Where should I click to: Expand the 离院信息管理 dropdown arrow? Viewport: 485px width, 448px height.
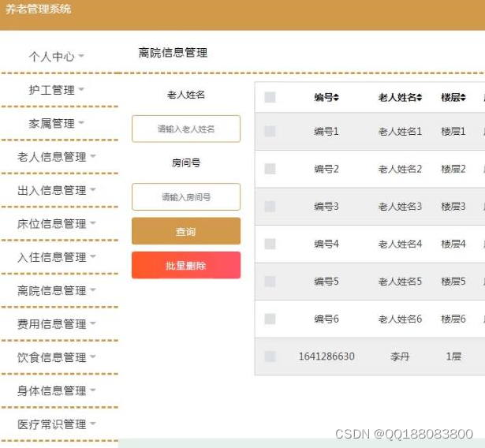93,290
